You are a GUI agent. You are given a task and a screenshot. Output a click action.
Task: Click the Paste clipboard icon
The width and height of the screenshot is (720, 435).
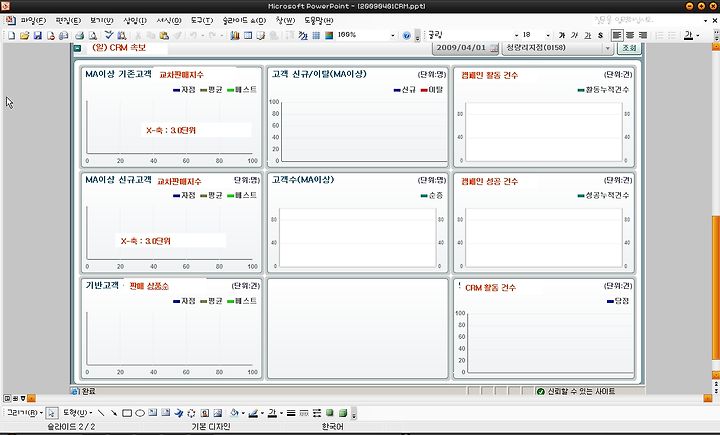coord(164,35)
